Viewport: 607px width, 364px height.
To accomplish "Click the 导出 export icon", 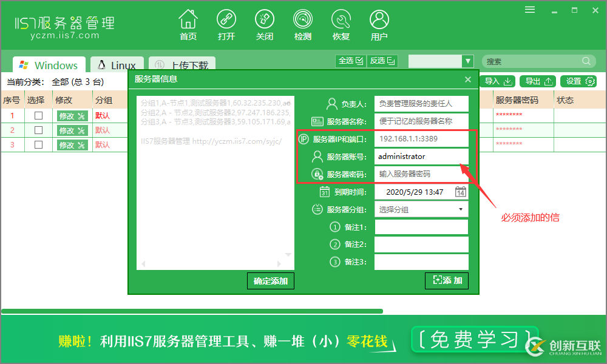I will point(537,81).
